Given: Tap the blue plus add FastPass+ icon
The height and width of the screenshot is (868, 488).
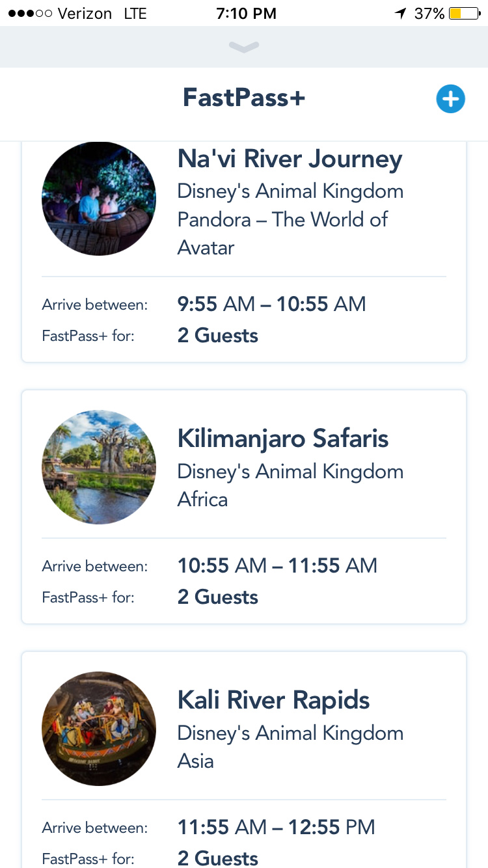Looking at the screenshot, I should point(450,99).
